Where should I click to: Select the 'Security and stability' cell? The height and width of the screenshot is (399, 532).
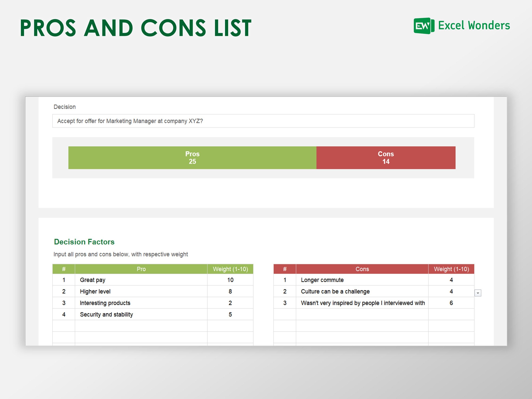(x=141, y=315)
